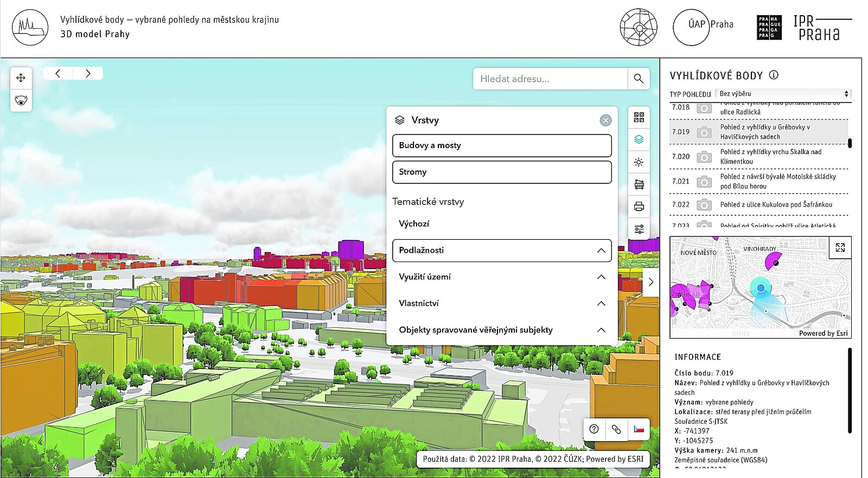This screenshot has width=868, height=478.
Task: Open the basemap gallery grid icon
Action: (x=639, y=117)
